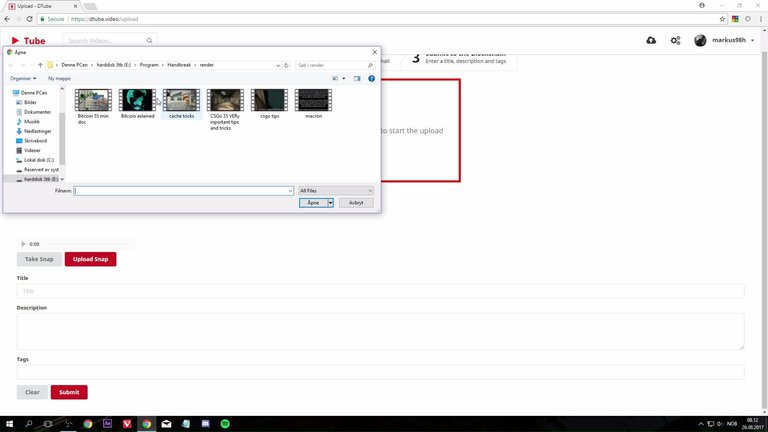Refresh the folder listing in dialog
The height and width of the screenshot is (432, 768).
(287, 65)
